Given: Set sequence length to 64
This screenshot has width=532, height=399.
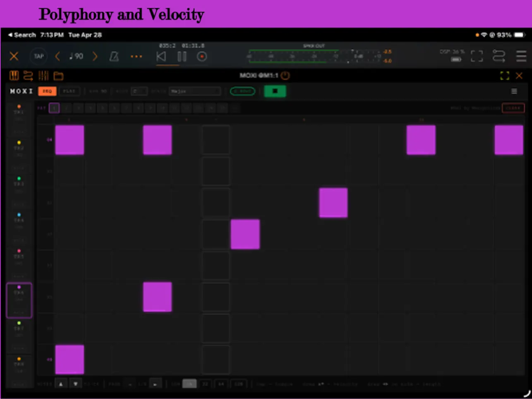Looking at the screenshot, I should (221, 384).
